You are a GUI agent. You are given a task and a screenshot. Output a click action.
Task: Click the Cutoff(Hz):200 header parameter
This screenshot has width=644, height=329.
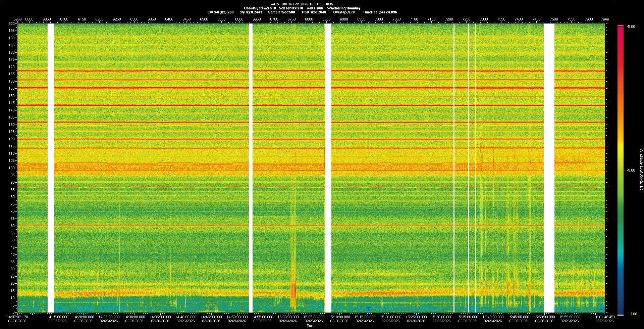click(x=220, y=12)
